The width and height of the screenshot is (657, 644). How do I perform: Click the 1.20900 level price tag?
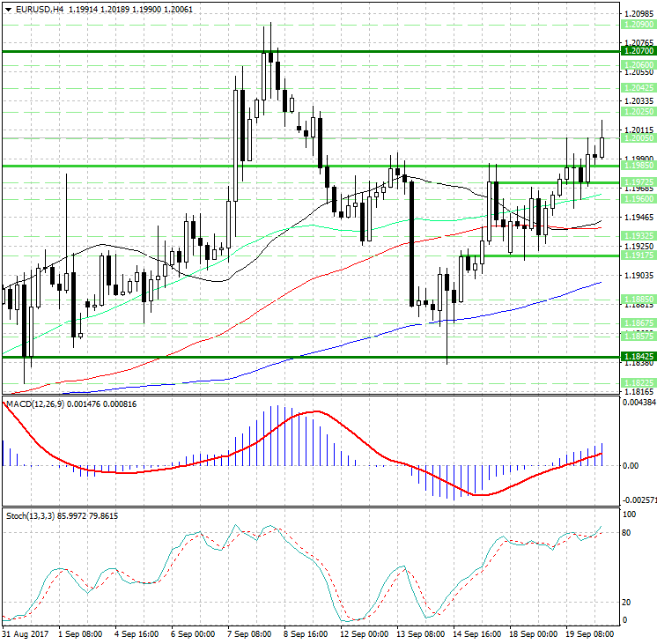(x=639, y=25)
